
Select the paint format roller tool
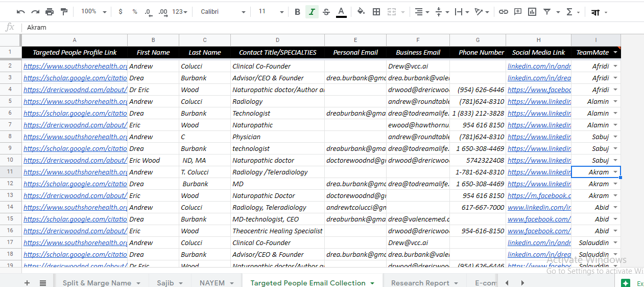[x=64, y=12]
